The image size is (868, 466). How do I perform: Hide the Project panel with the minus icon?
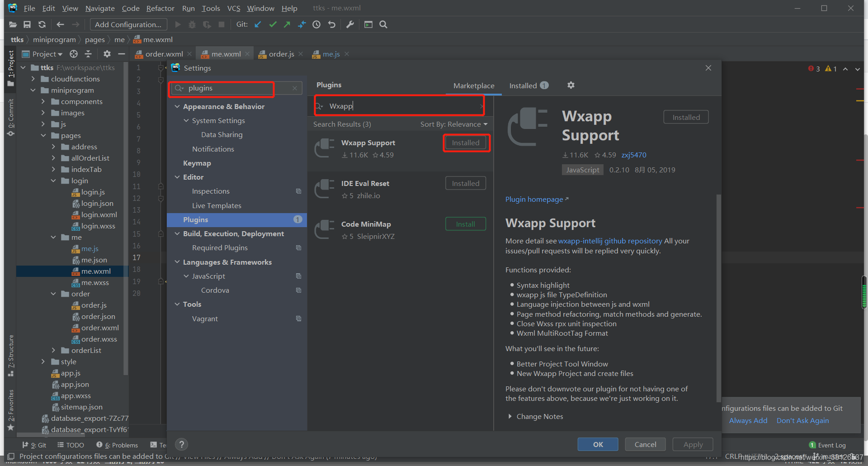(x=121, y=54)
